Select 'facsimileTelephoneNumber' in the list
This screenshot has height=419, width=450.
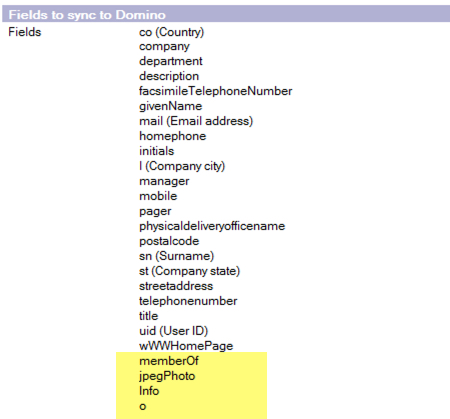pyautogui.click(x=215, y=91)
